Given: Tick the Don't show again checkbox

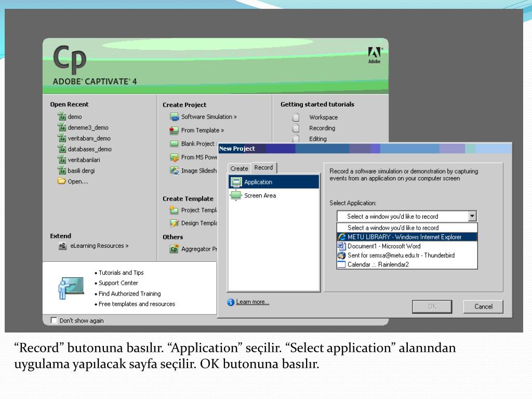Looking at the screenshot, I should tap(54, 320).
